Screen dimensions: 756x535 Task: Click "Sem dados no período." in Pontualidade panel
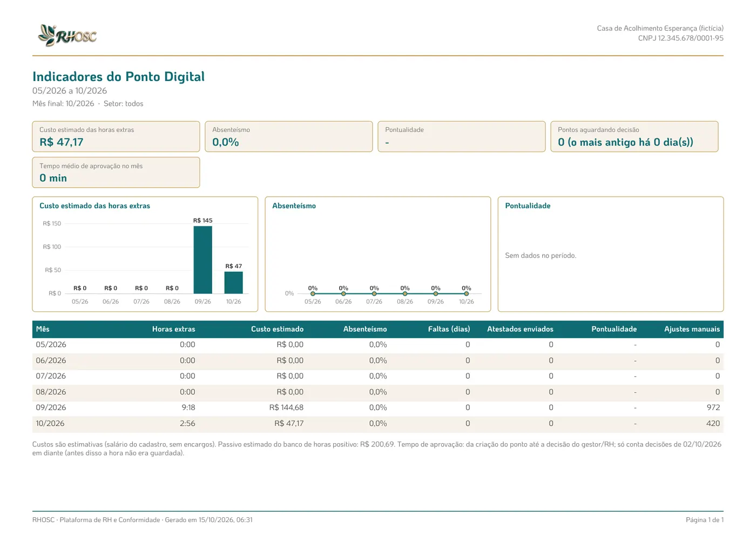point(541,256)
